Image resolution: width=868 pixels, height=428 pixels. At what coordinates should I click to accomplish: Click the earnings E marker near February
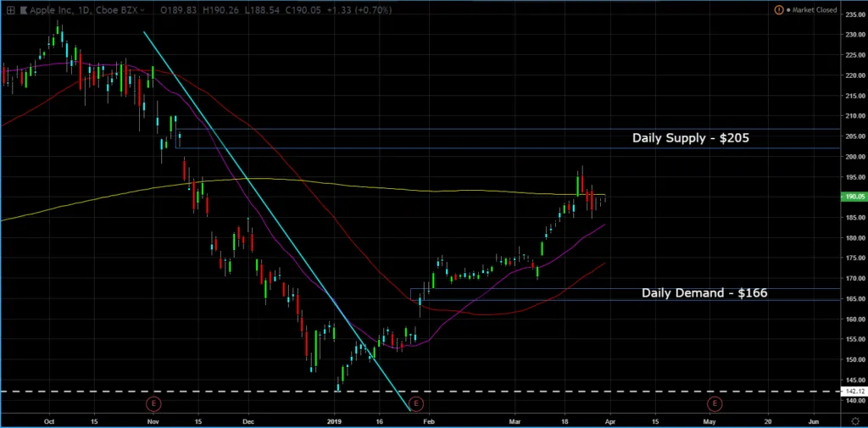pyautogui.click(x=415, y=403)
